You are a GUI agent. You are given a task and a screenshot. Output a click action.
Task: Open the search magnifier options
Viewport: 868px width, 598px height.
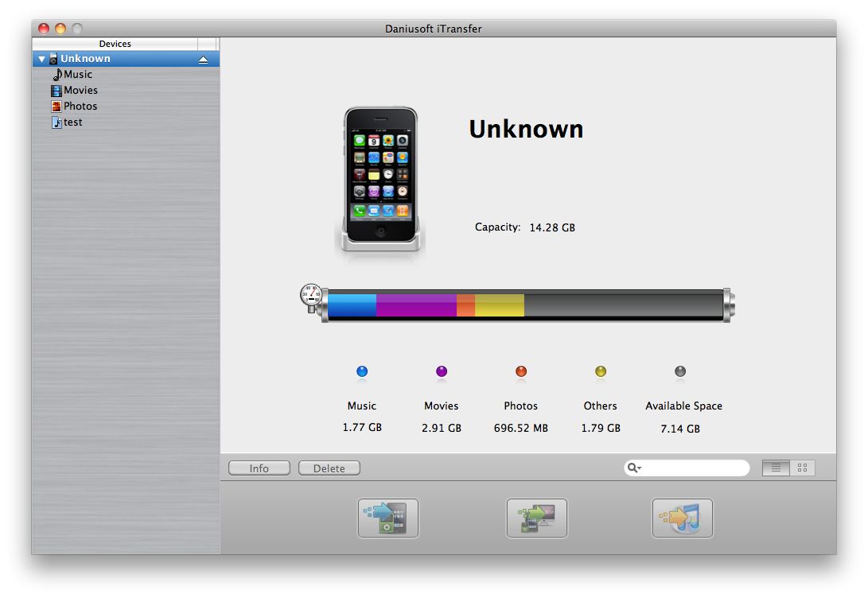[x=634, y=468]
